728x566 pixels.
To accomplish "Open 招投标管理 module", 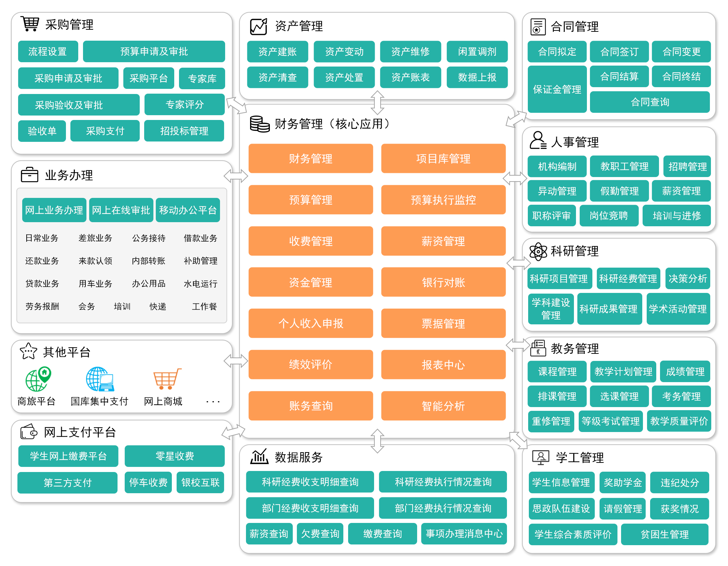I will [x=184, y=131].
